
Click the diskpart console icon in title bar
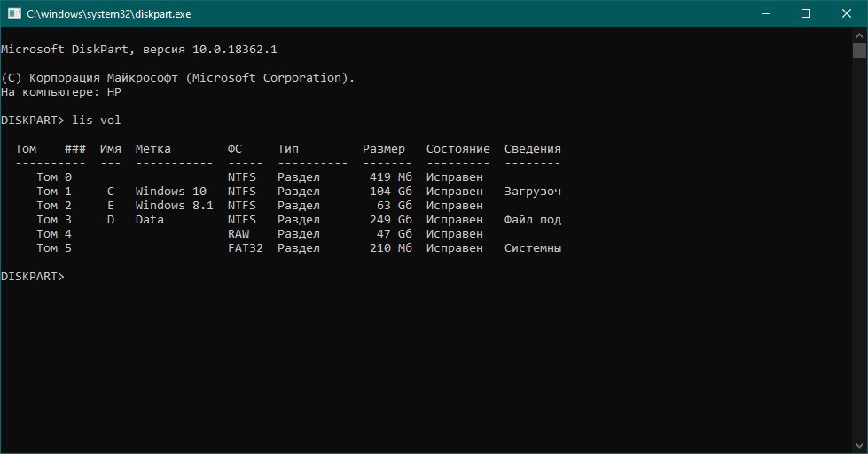pyautogui.click(x=14, y=13)
